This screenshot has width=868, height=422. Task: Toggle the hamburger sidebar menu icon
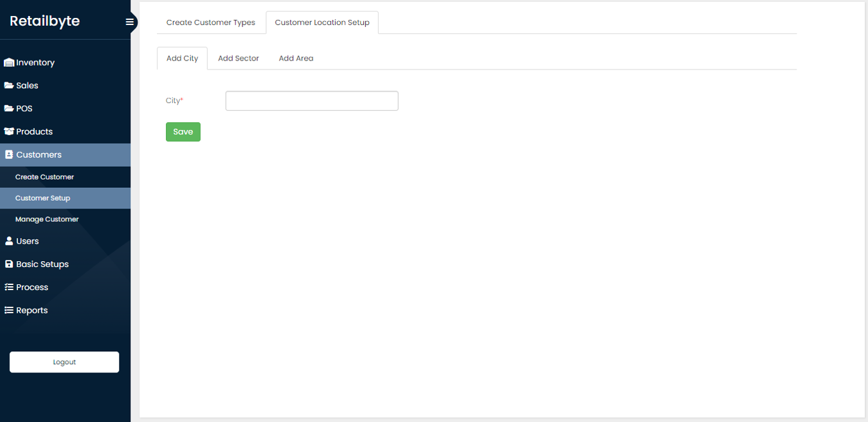[129, 22]
